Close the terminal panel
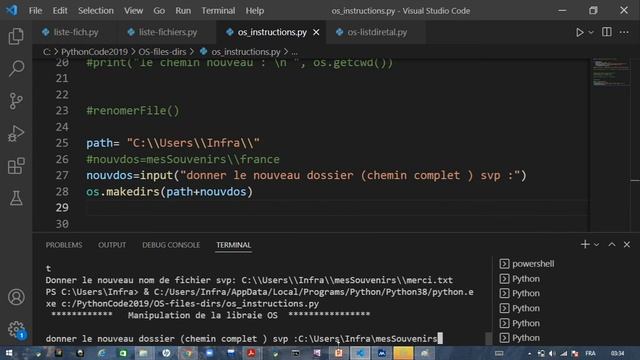The width and height of the screenshot is (640, 360). (627, 244)
